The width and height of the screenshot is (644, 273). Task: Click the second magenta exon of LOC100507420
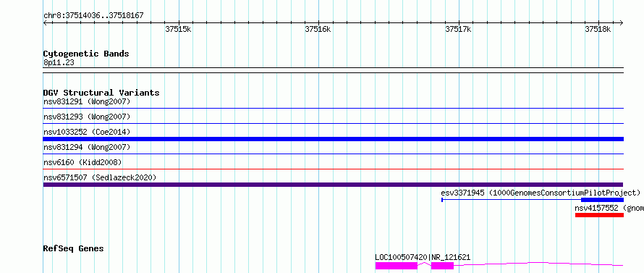pyautogui.click(x=442, y=266)
